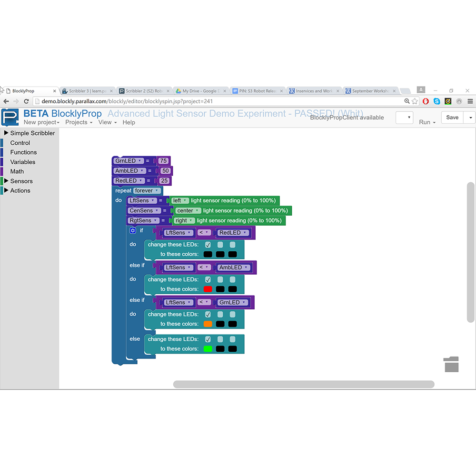
Task: Bookmark this page with the star icon
Action: 415,101
